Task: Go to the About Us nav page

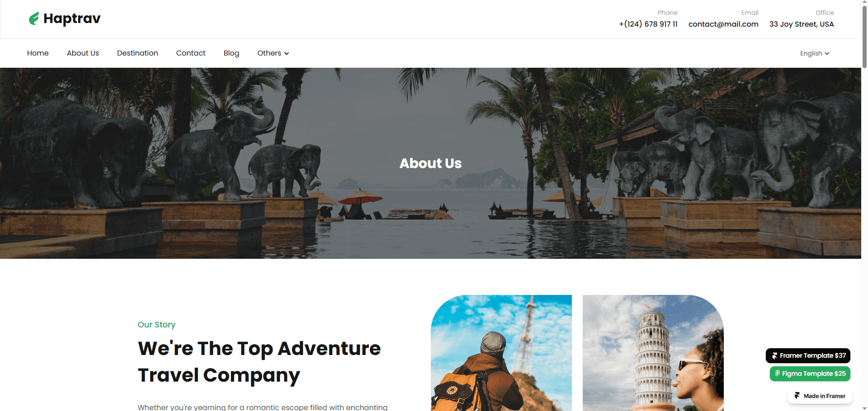Action: tap(83, 53)
